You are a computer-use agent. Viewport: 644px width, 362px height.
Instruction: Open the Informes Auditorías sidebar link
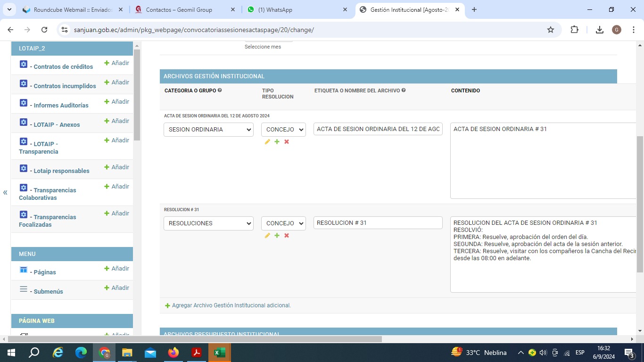coord(61,106)
